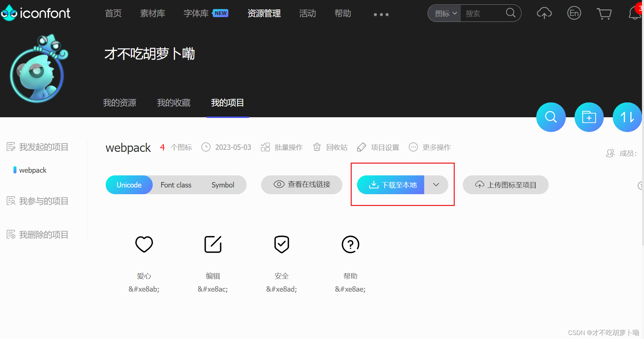Open the shopping cart icon

coord(604,13)
